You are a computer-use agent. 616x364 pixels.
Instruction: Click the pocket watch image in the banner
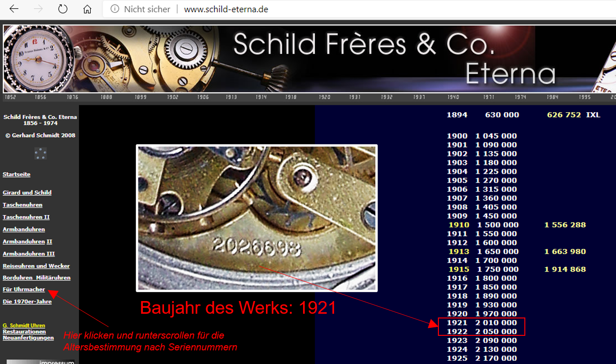pos(38,59)
